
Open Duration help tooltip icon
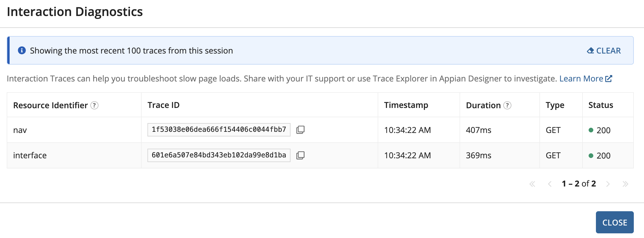[507, 105]
